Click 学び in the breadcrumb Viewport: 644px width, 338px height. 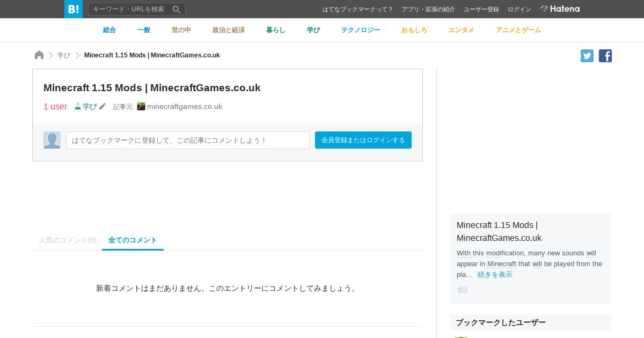pos(64,55)
